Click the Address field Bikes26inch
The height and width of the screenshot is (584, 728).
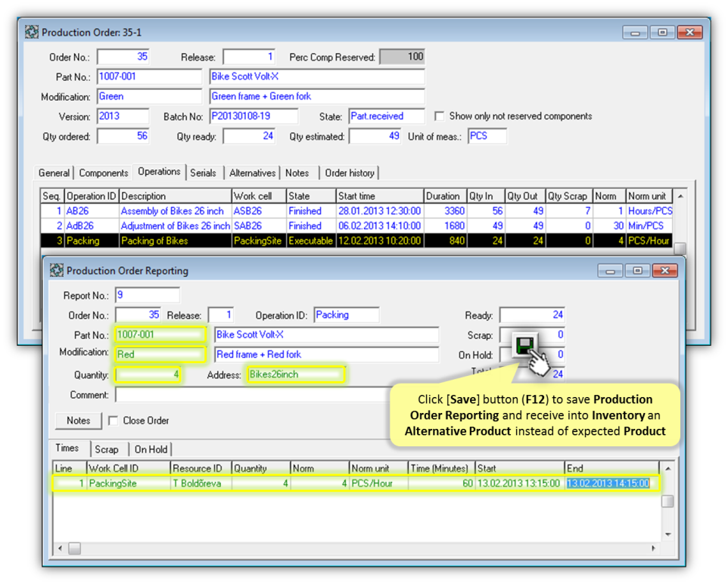pyautogui.click(x=296, y=374)
